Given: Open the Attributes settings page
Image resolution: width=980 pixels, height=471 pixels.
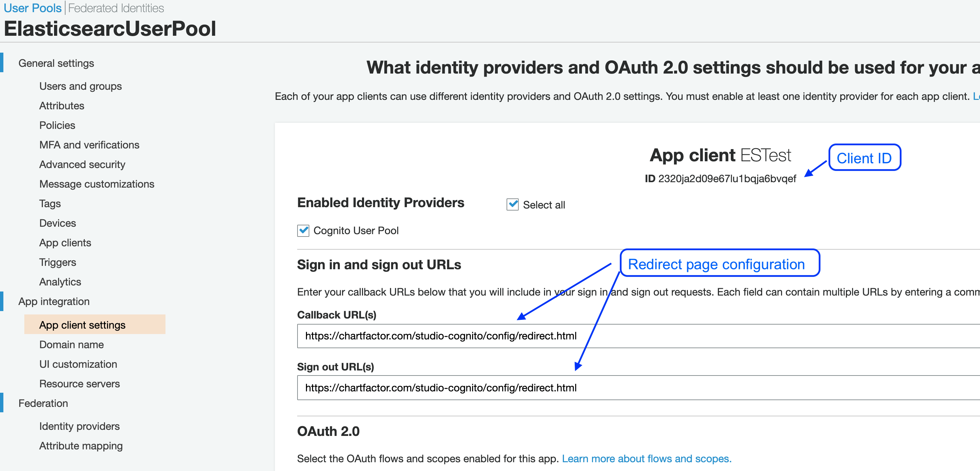Looking at the screenshot, I should (x=62, y=106).
